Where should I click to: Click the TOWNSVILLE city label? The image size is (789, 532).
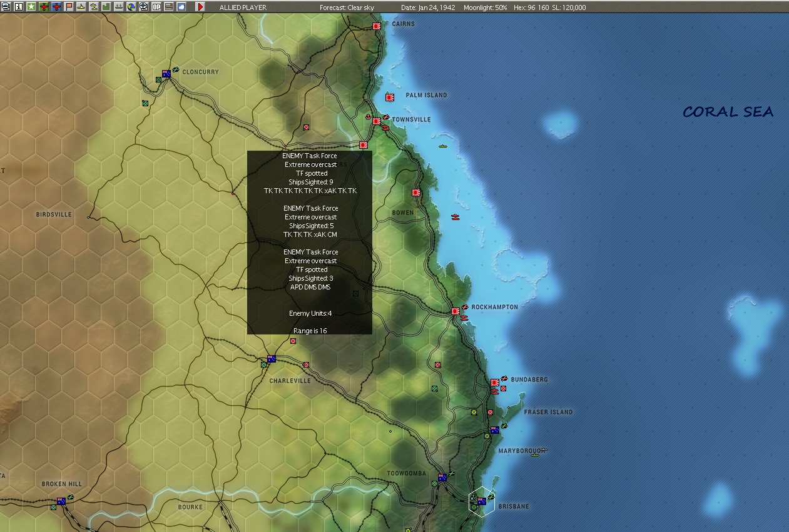click(412, 119)
